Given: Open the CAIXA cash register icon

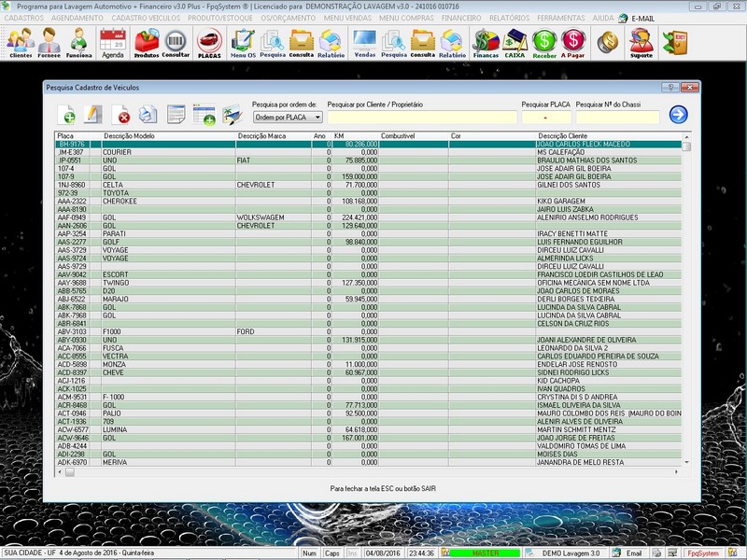Looking at the screenshot, I should pyautogui.click(x=514, y=43).
